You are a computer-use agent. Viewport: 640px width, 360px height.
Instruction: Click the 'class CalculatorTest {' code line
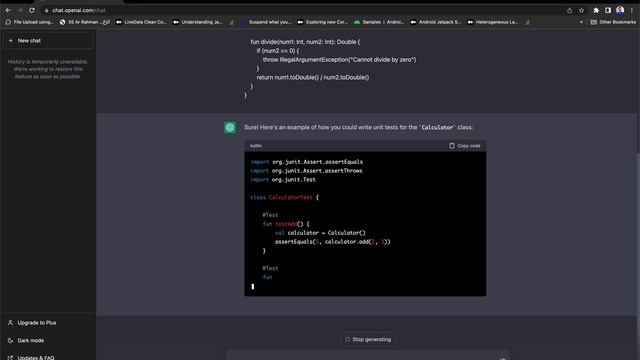coord(284,198)
